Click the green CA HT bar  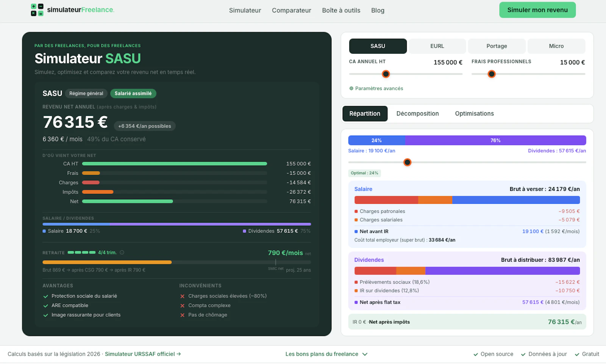point(175,164)
